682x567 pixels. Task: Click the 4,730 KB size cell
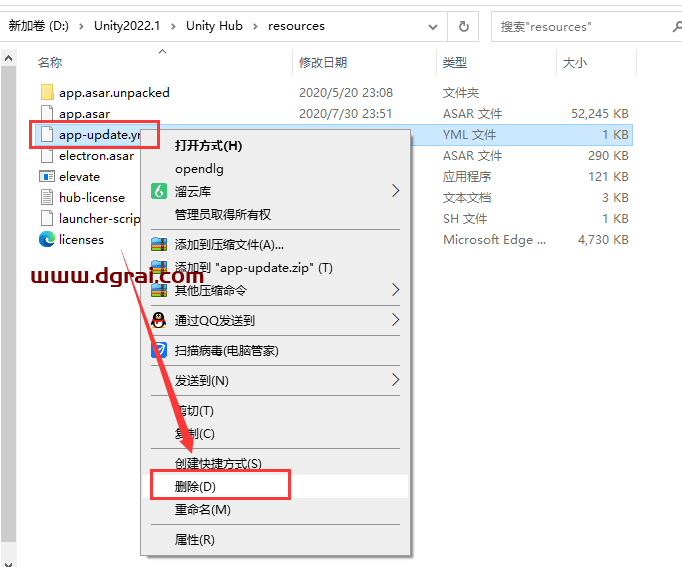(x=603, y=240)
